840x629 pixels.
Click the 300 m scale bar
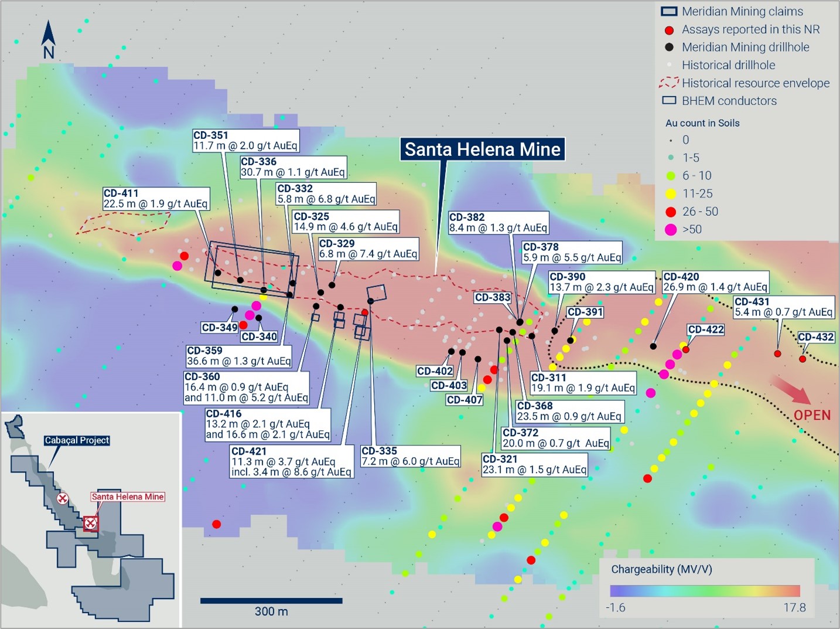pos(271,600)
